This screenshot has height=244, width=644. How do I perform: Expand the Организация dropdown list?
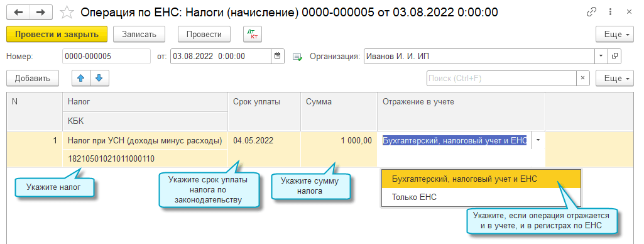tap(601, 56)
